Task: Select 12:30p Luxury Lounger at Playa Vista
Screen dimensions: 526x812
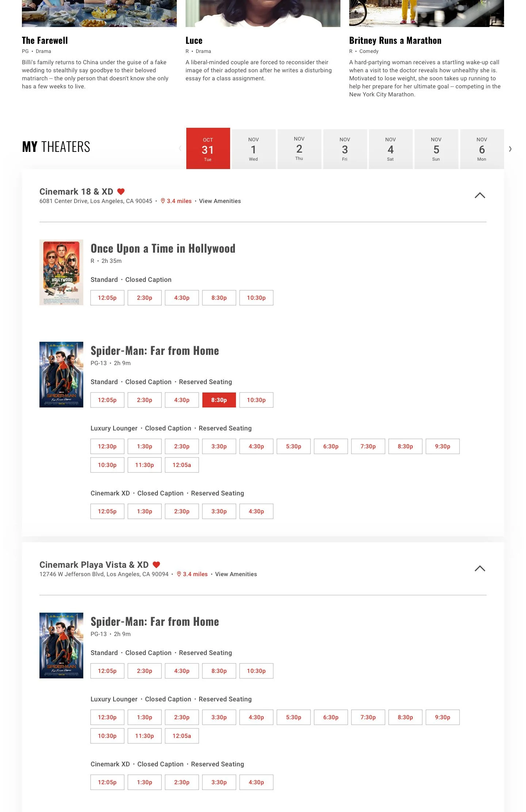Action: 107,717
